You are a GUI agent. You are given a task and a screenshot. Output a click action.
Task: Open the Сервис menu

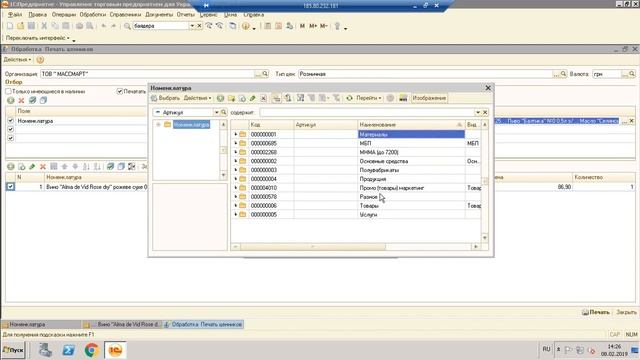(209, 14)
